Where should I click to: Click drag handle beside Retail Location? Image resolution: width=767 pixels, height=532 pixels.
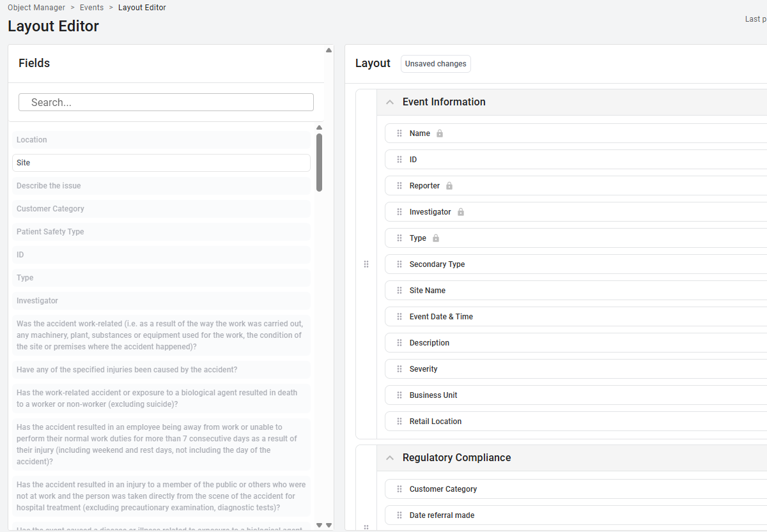[399, 422]
